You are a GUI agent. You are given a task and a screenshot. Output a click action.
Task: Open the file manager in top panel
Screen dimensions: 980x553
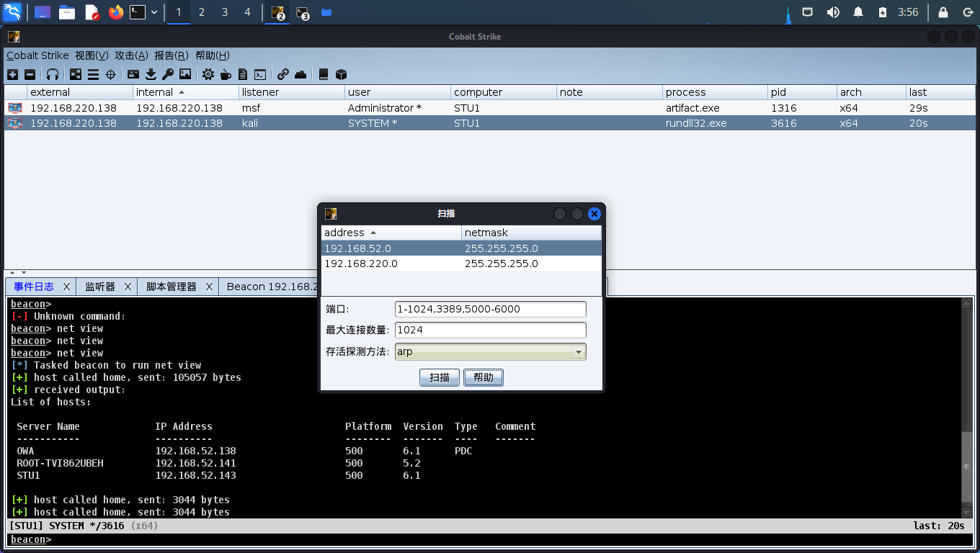[x=67, y=12]
